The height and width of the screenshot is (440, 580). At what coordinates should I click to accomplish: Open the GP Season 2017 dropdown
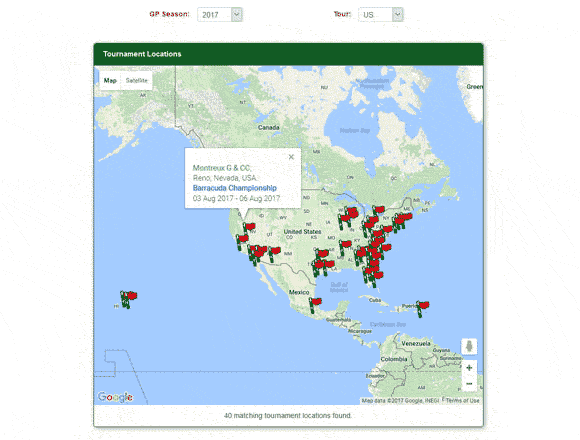pos(220,15)
